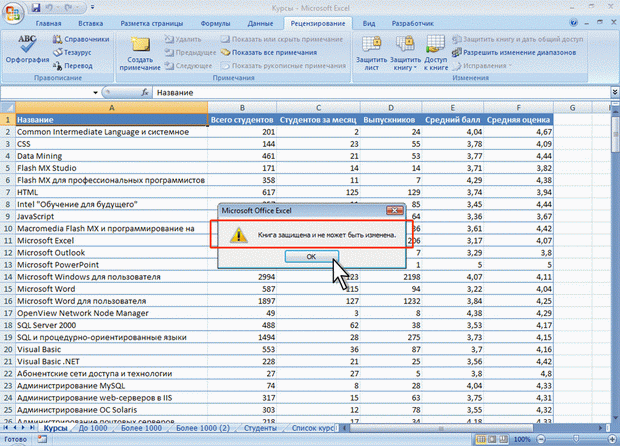Select column G header

(x=572, y=108)
